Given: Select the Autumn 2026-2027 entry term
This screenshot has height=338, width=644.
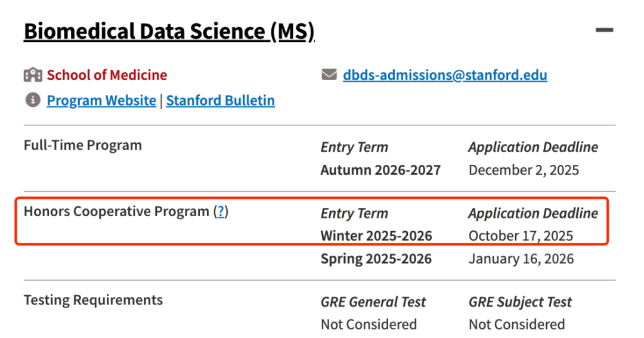Looking at the screenshot, I should (380, 170).
